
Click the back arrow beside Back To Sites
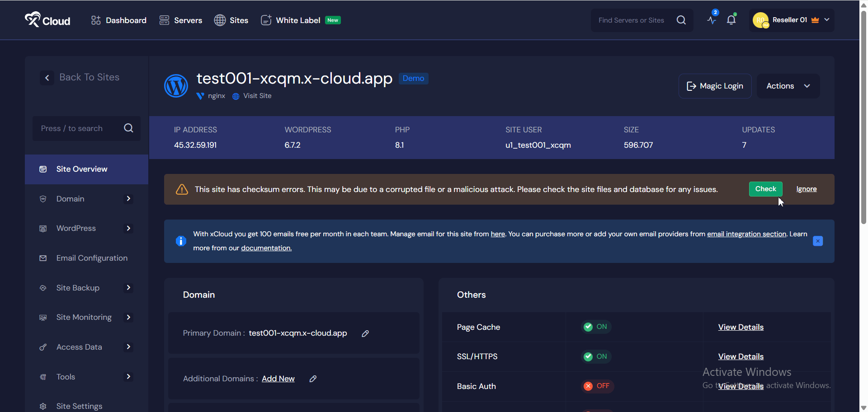coord(47,78)
